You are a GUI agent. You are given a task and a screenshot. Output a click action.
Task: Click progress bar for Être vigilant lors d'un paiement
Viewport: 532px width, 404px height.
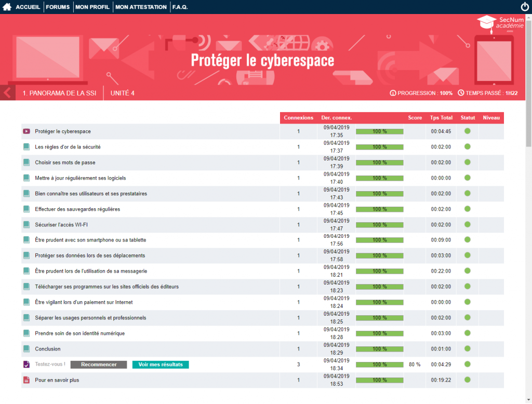[x=379, y=302]
